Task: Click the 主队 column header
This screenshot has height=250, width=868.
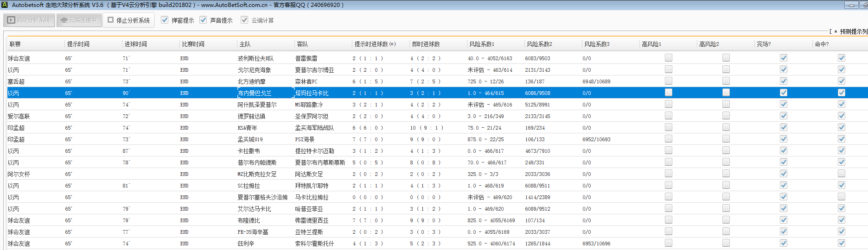Action: [x=245, y=44]
